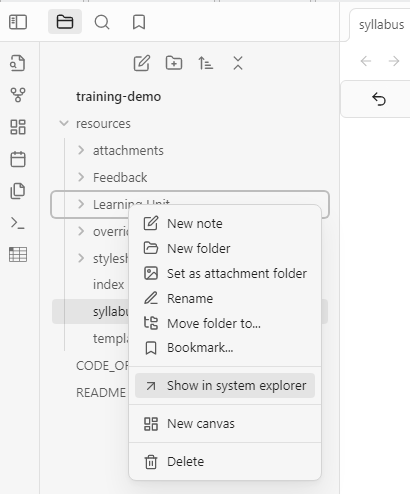This screenshot has width=410, height=494.
Task: Expand the attachments folder
Action: 81,150
